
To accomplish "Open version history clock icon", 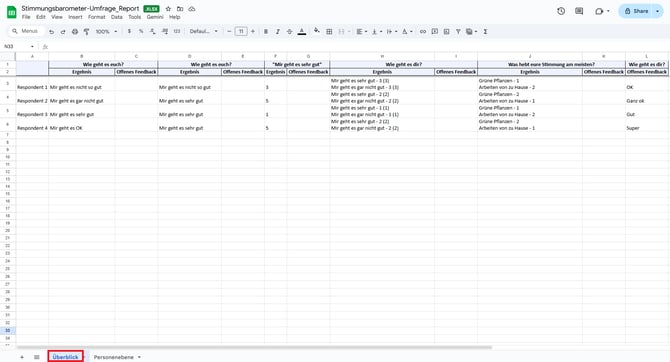I will tap(561, 11).
